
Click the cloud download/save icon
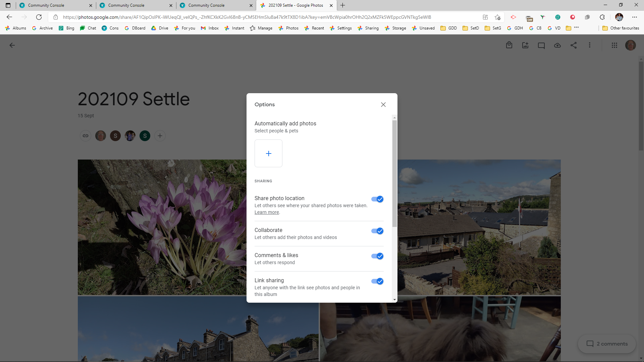tap(557, 45)
